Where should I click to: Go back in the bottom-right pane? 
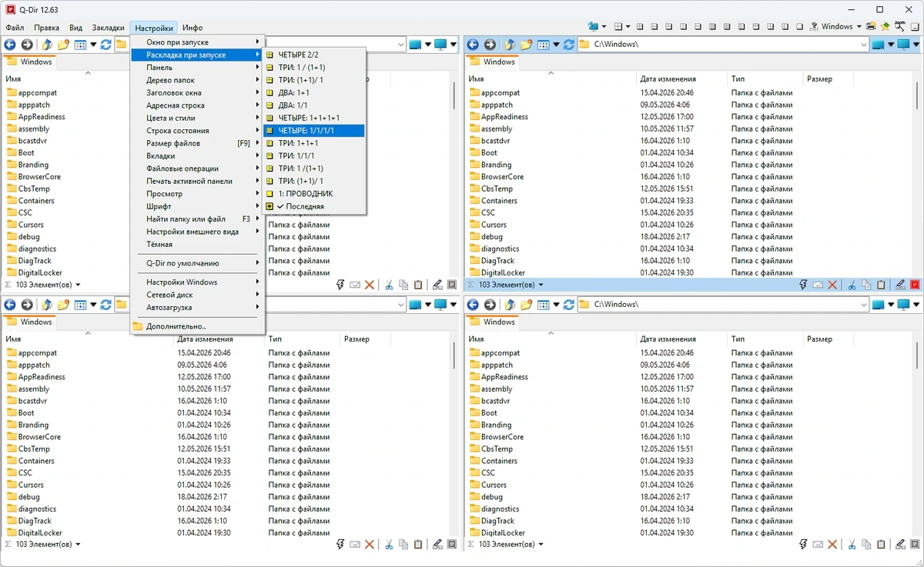pyautogui.click(x=473, y=305)
